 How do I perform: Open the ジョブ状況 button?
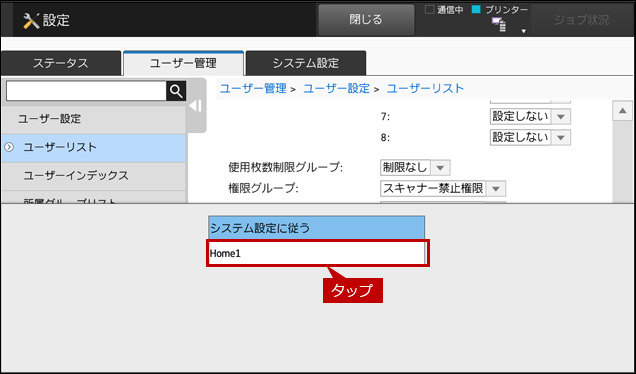tap(582, 19)
